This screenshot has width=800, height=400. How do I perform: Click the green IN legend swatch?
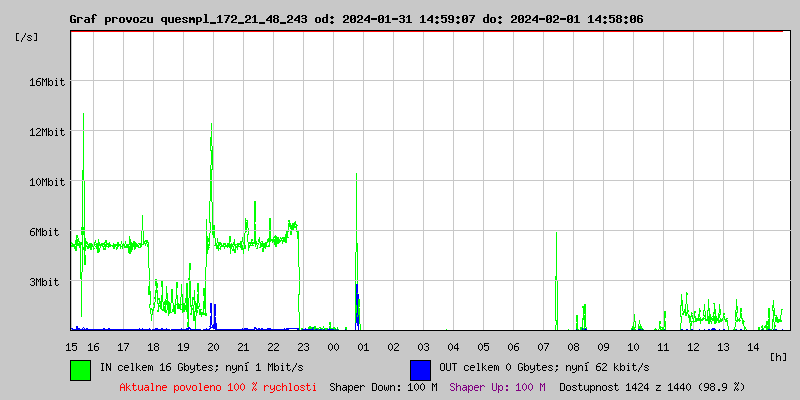click(x=81, y=368)
